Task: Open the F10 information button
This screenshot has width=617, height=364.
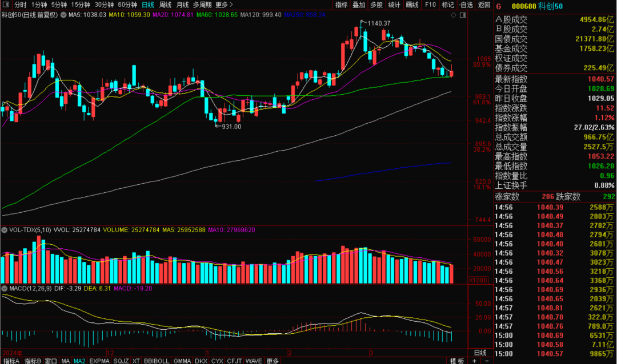Action: [x=430, y=5]
